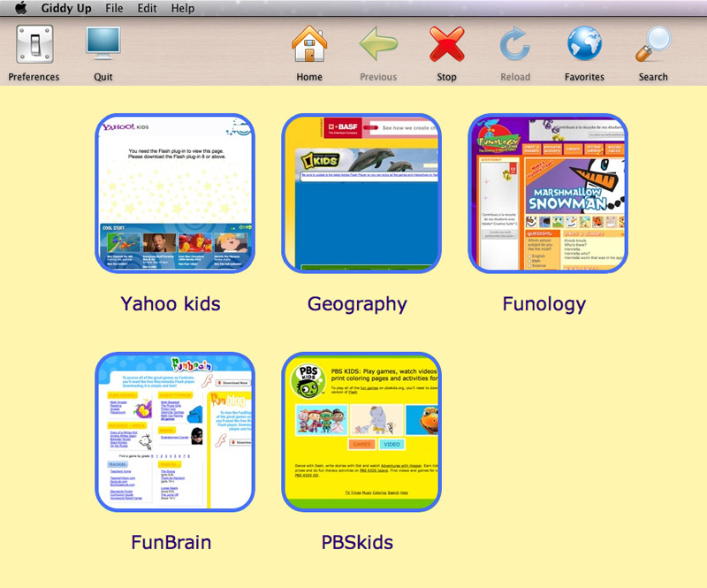This screenshot has width=707, height=588.
Task: Open Favorites using the globe icon
Action: point(584,43)
